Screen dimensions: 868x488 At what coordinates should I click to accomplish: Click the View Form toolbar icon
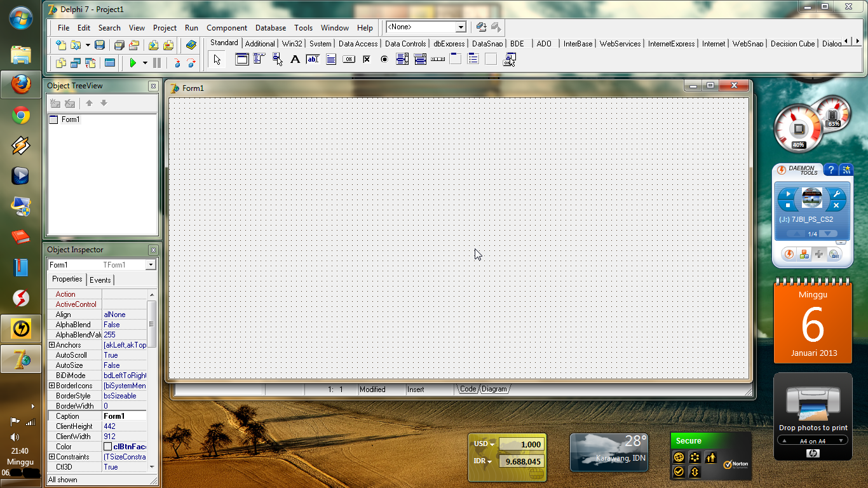click(76, 63)
